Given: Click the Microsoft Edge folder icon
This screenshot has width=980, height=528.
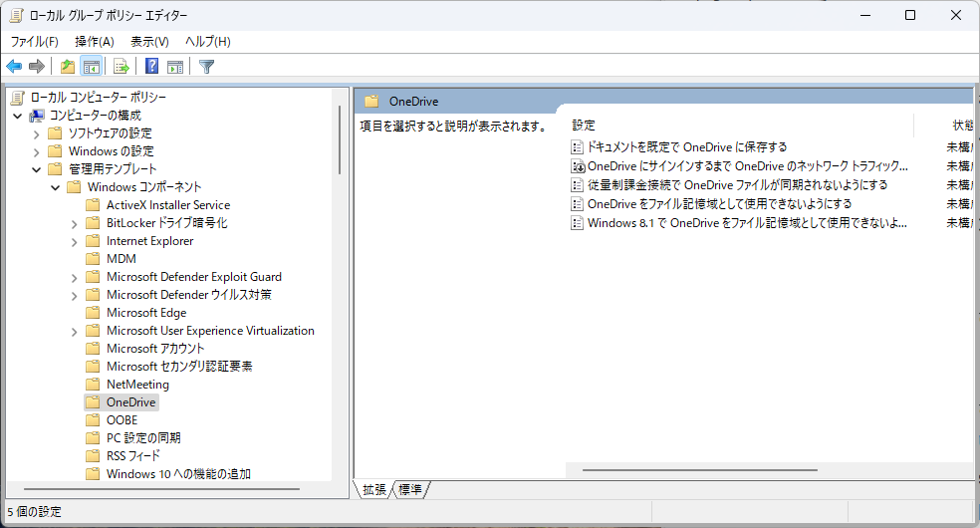Looking at the screenshot, I should coord(93,313).
